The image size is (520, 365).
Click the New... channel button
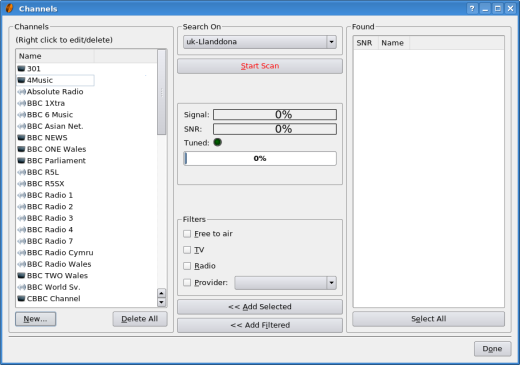pos(35,319)
